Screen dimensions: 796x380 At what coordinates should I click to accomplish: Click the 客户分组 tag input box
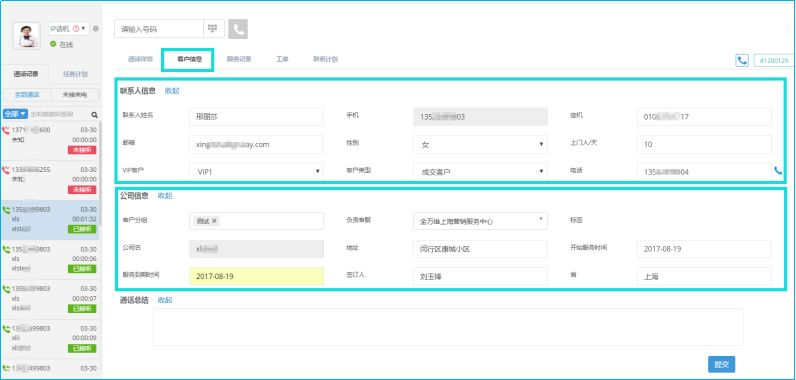256,221
